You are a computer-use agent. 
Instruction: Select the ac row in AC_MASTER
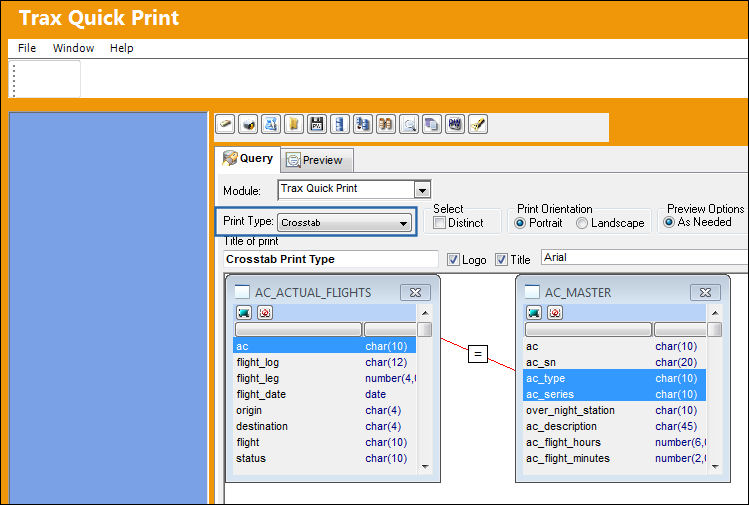pos(615,346)
